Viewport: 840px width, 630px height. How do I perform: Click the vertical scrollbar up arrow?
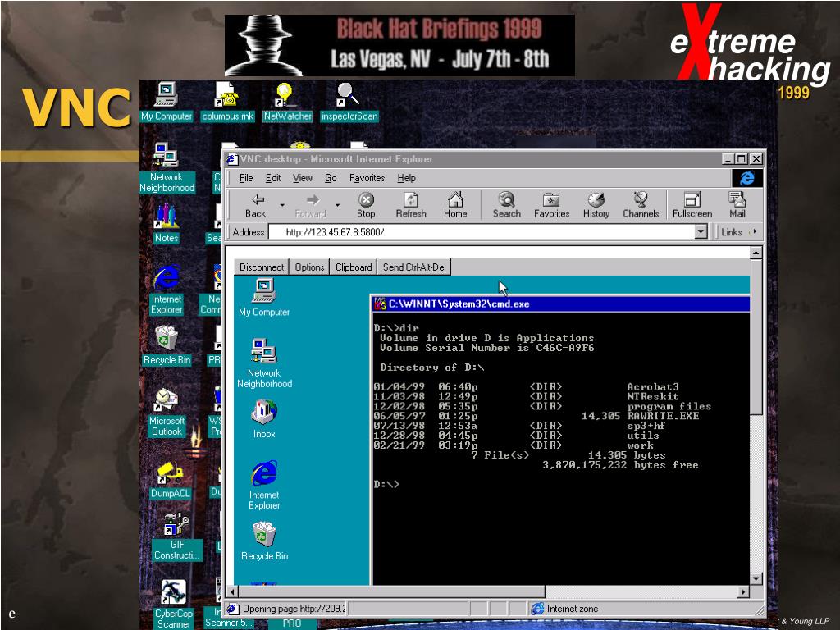click(x=756, y=253)
